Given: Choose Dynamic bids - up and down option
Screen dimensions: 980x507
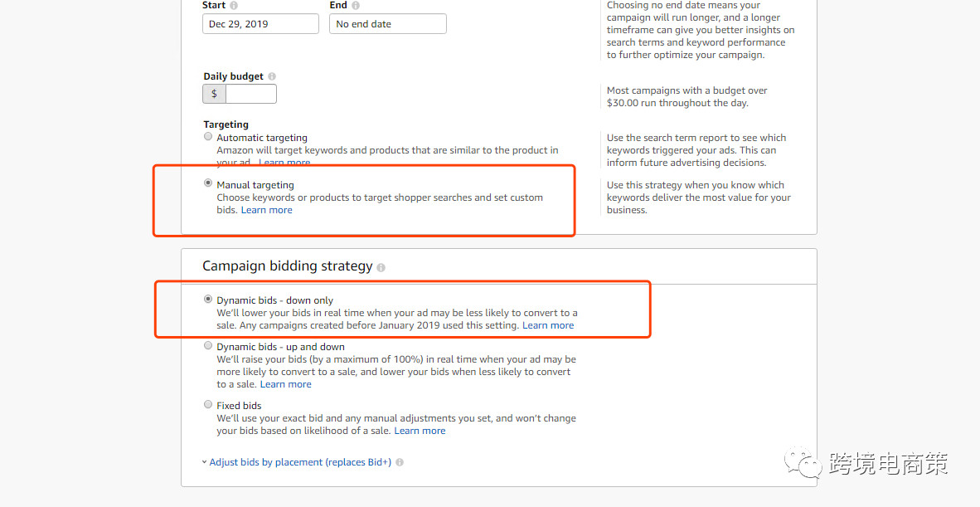Looking at the screenshot, I should 208,346.
